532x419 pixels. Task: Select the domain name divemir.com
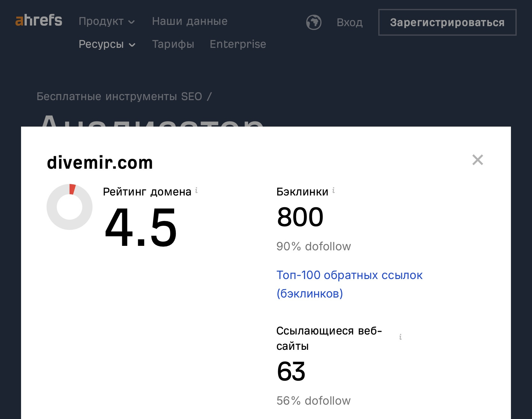click(x=100, y=163)
